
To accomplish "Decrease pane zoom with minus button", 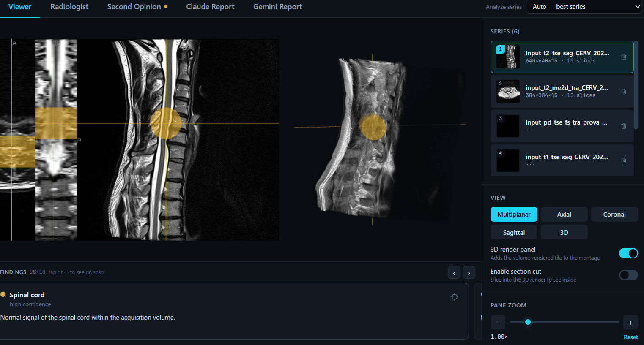I will (498, 323).
